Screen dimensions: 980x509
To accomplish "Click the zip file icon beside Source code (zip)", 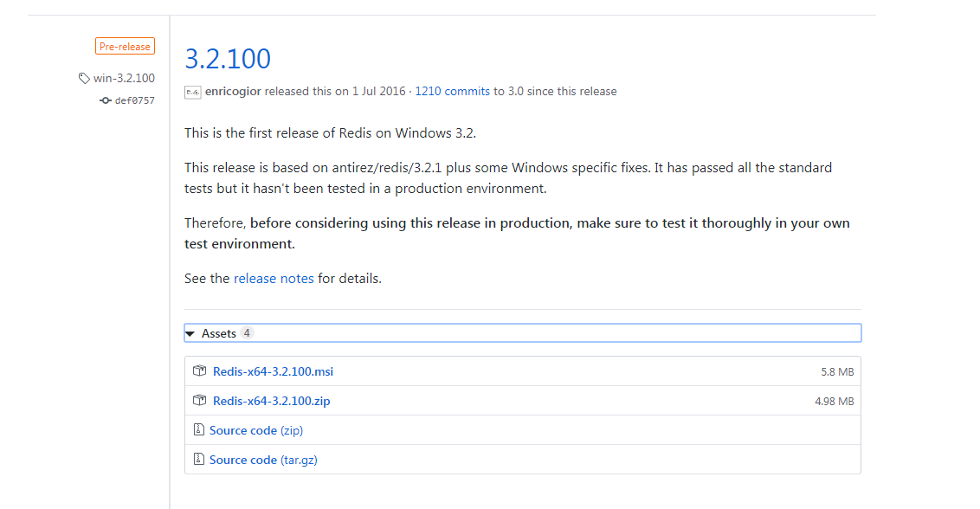I will [x=199, y=429].
